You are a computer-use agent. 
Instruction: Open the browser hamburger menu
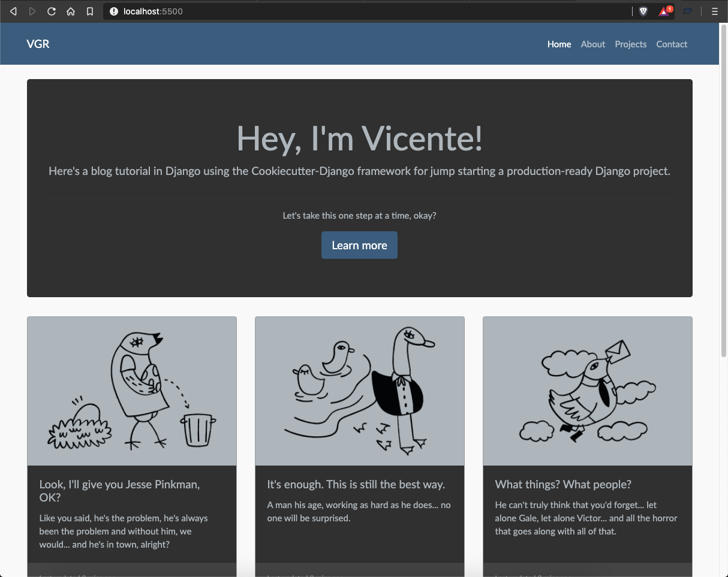click(714, 11)
